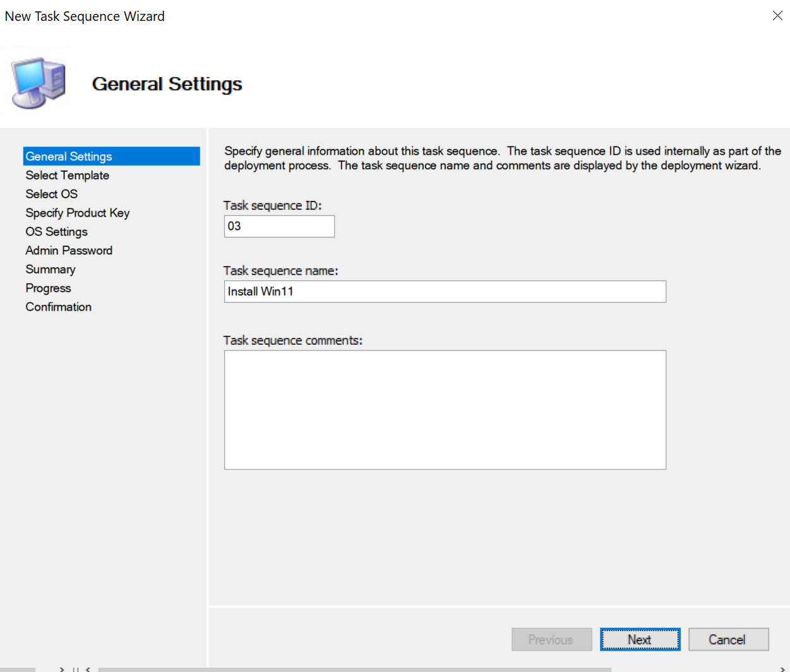The image size is (790, 672).
Task: Click inside the Task sequence comments box
Action: click(445, 410)
